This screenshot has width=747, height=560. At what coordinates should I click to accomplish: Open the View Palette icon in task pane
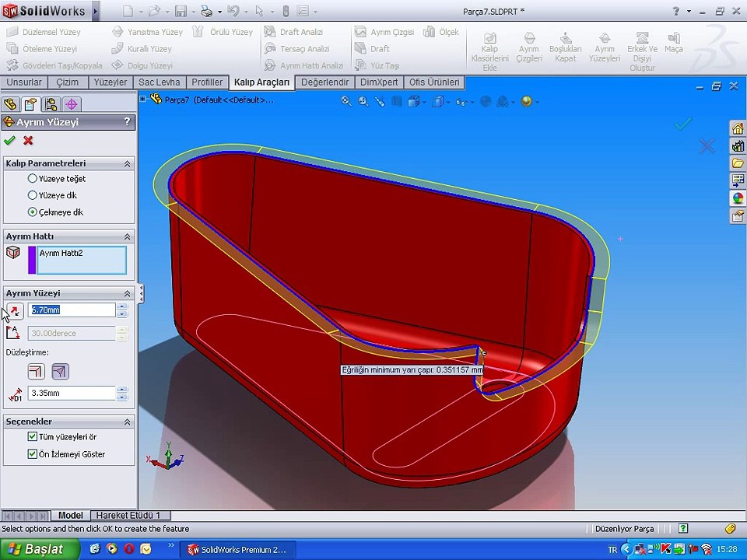click(x=738, y=180)
